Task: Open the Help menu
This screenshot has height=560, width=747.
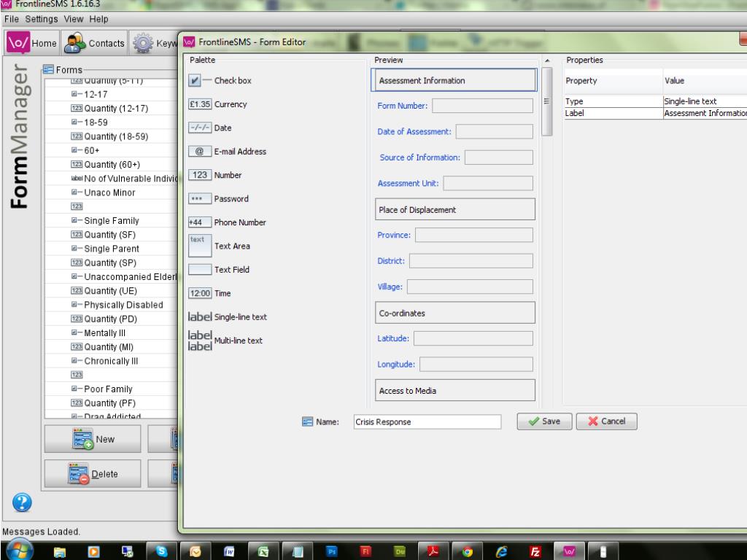Action: coord(98,19)
